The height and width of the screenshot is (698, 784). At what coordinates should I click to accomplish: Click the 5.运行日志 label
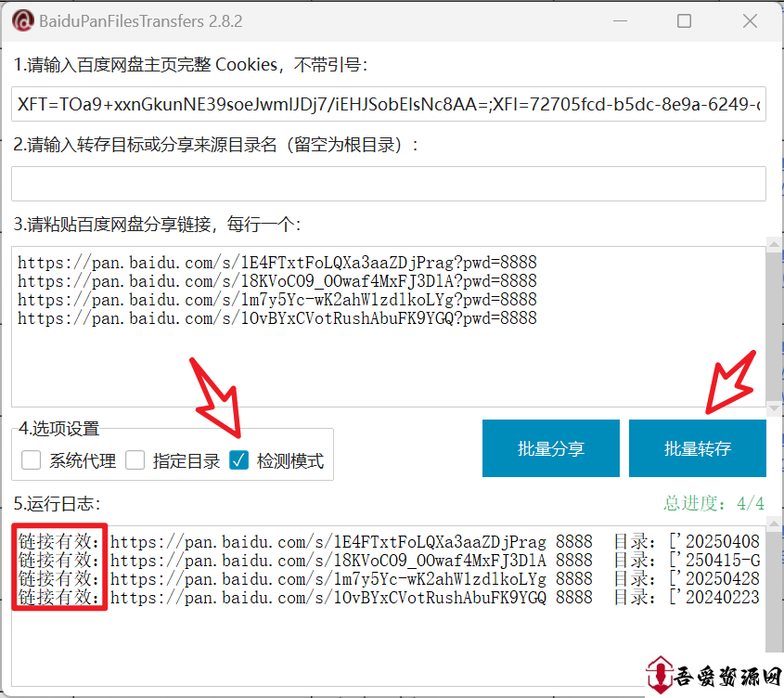click(x=57, y=504)
